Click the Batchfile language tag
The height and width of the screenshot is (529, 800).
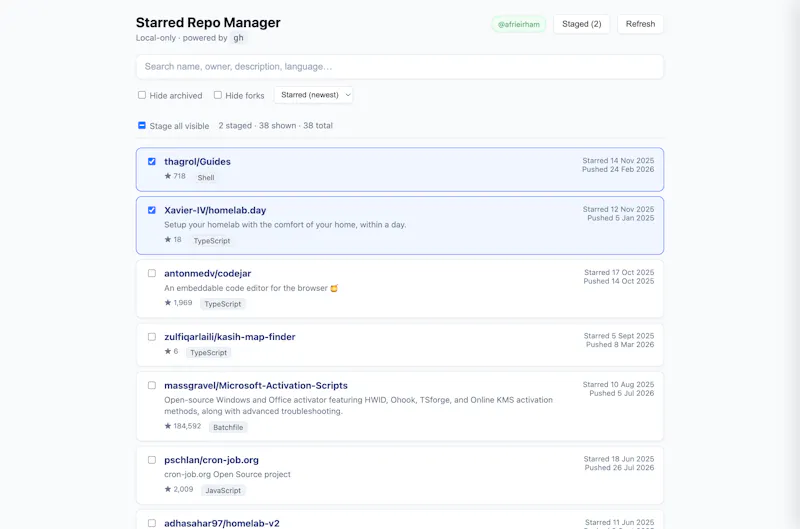click(x=228, y=427)
